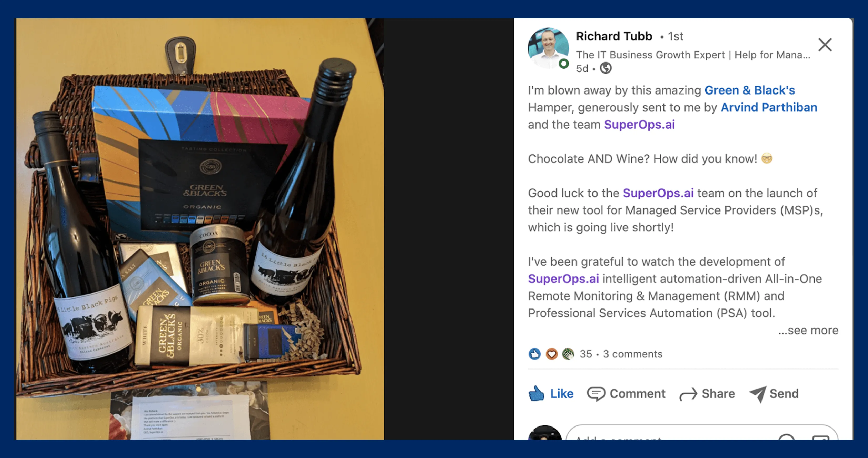Open the Green & Black's link
The width and height of the screenshot is (868, 458).
750,90
